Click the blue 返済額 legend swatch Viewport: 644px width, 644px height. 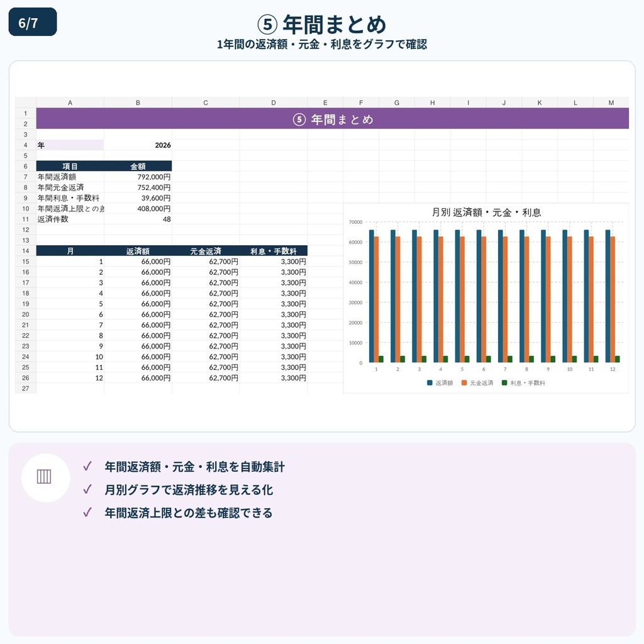(x=430, y=383)
